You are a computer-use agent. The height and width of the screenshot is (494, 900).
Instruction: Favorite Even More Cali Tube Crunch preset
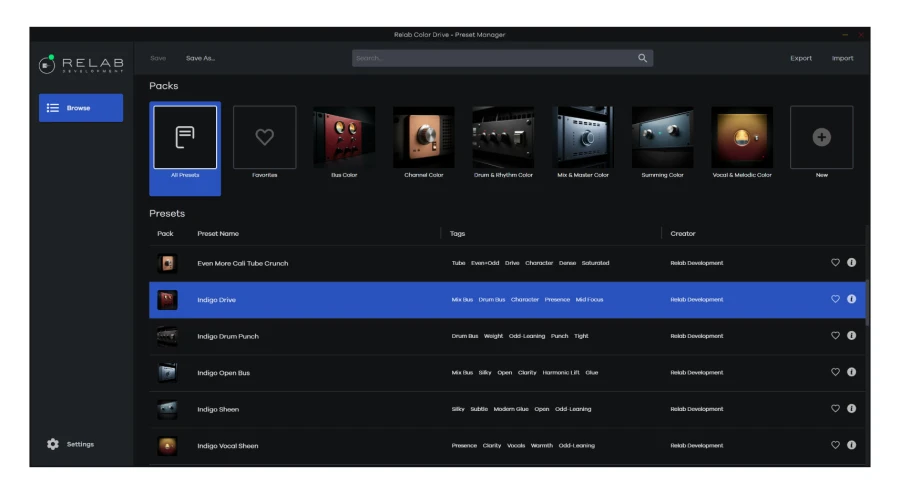[835, 263]
